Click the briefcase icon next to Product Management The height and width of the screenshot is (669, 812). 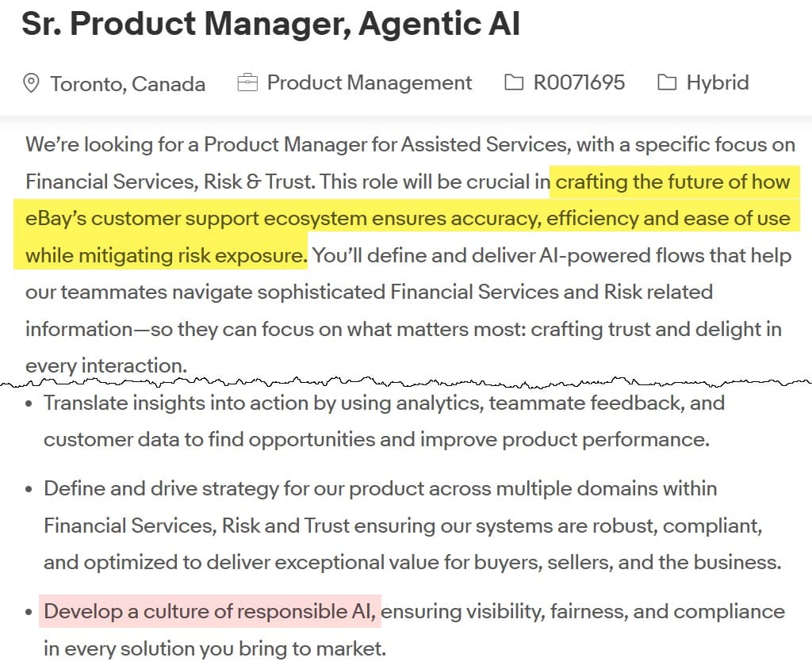click(x=247, y=82)
